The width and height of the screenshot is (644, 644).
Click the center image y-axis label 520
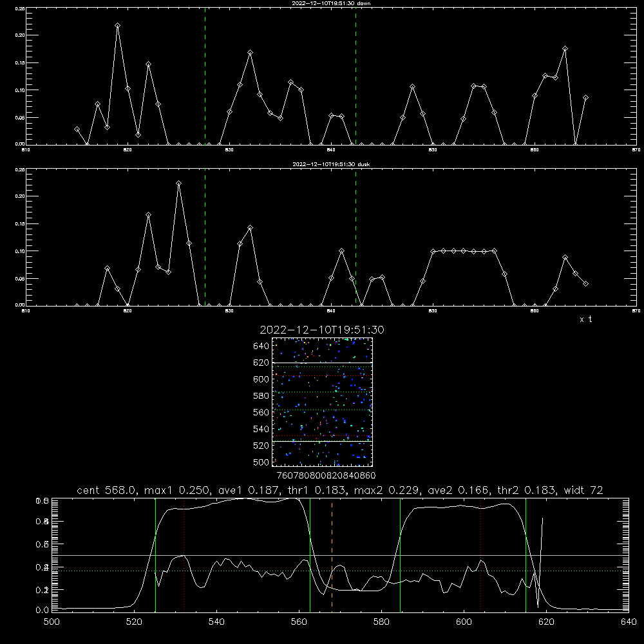(x=261, y=446)
